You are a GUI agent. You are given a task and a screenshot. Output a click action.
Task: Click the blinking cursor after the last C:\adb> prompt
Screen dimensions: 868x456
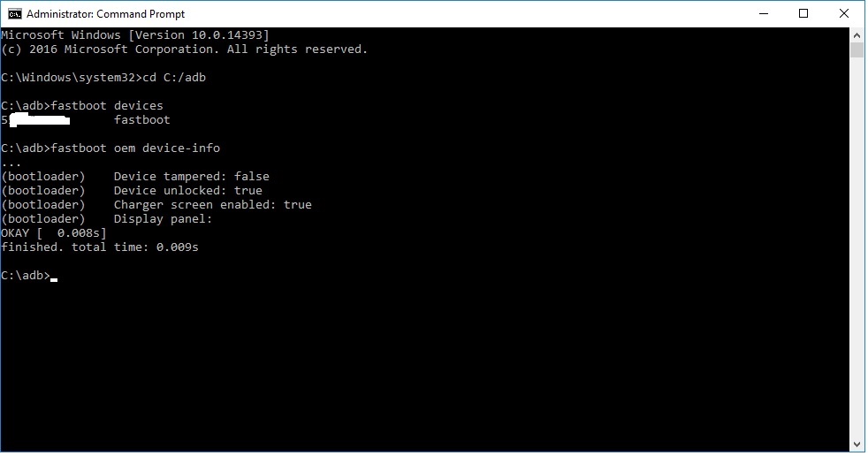coord(54,280)
